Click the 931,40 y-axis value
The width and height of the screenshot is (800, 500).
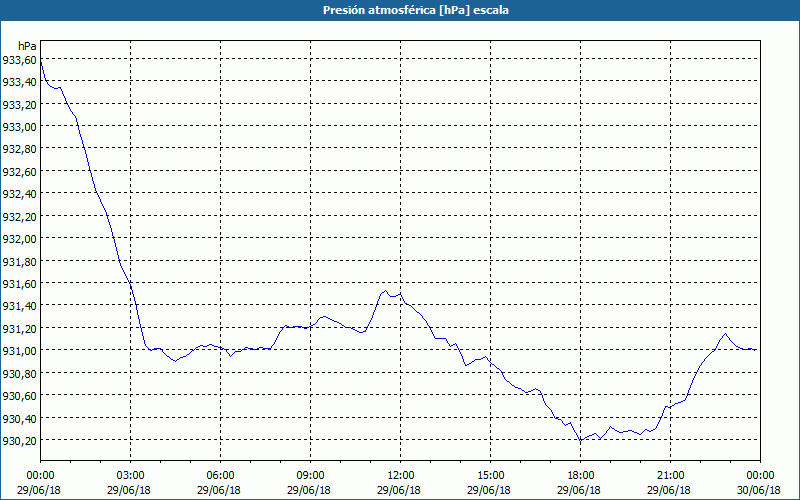tap(19, 306)
